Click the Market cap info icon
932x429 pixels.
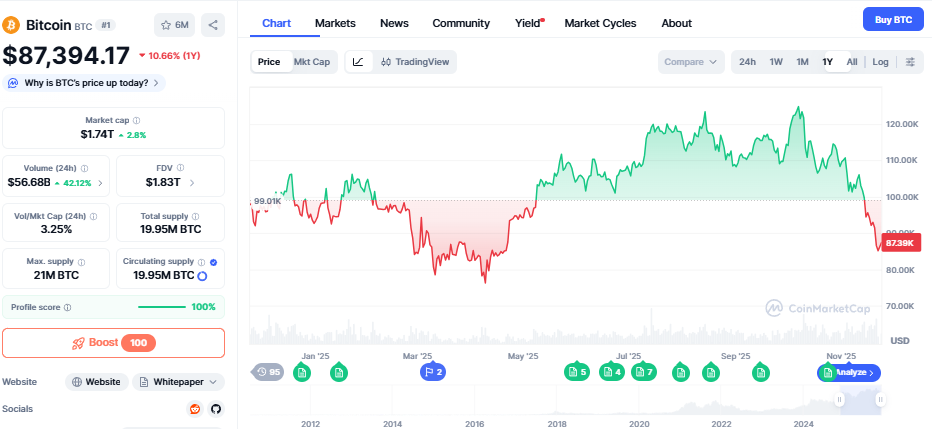tap(137, 120)
